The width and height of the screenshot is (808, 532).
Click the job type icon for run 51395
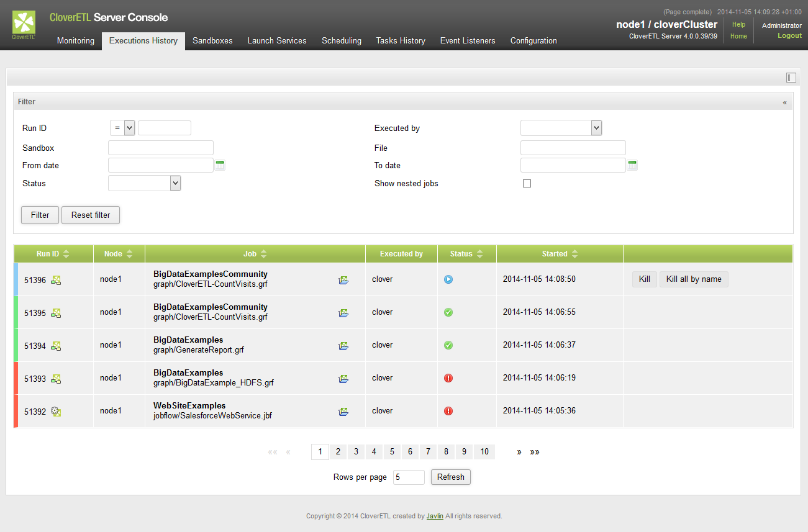pos(56,313)
